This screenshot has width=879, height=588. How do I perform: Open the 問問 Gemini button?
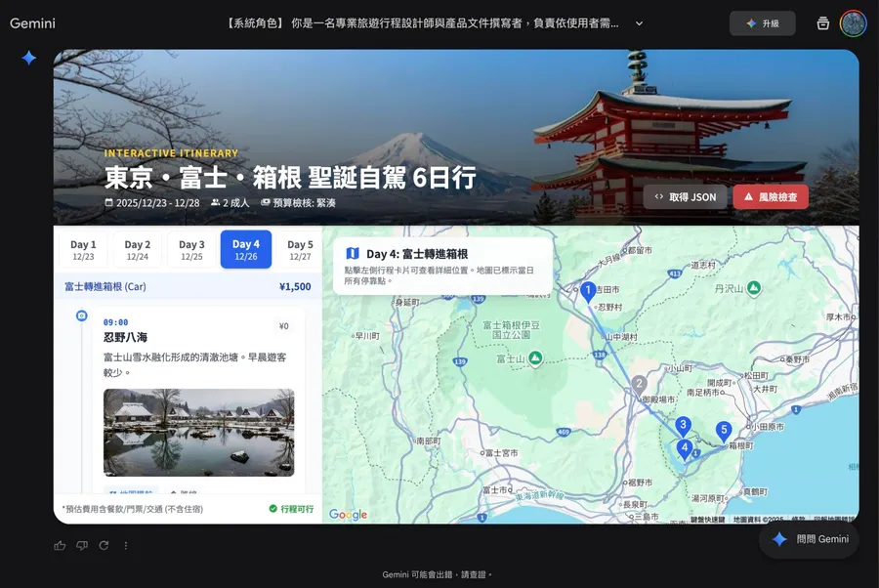pos(811,538)
